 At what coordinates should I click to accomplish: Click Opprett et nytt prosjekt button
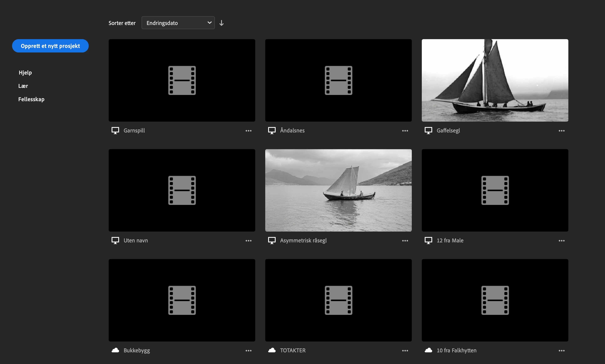tap(50, 46)
